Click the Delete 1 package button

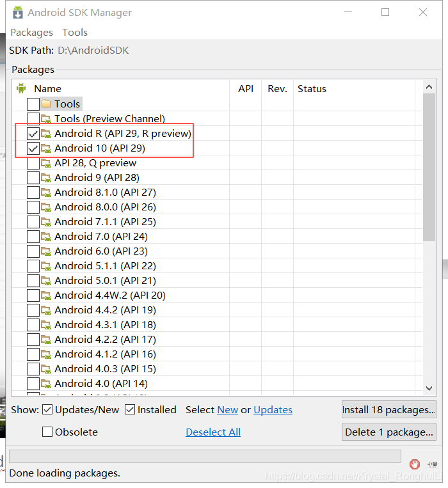coord(389,432)
